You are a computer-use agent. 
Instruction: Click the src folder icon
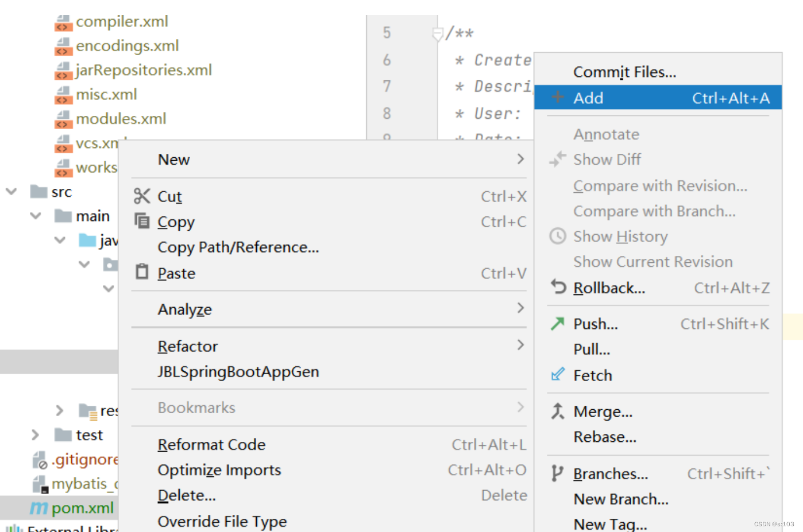[x=38, y=191]
